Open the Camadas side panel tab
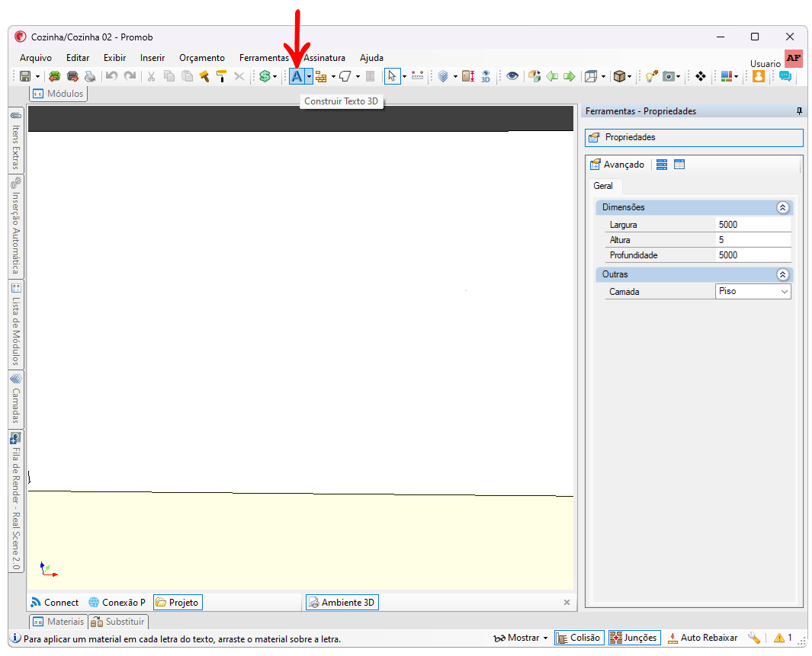 pyautogui.click(x=16, y=399)
